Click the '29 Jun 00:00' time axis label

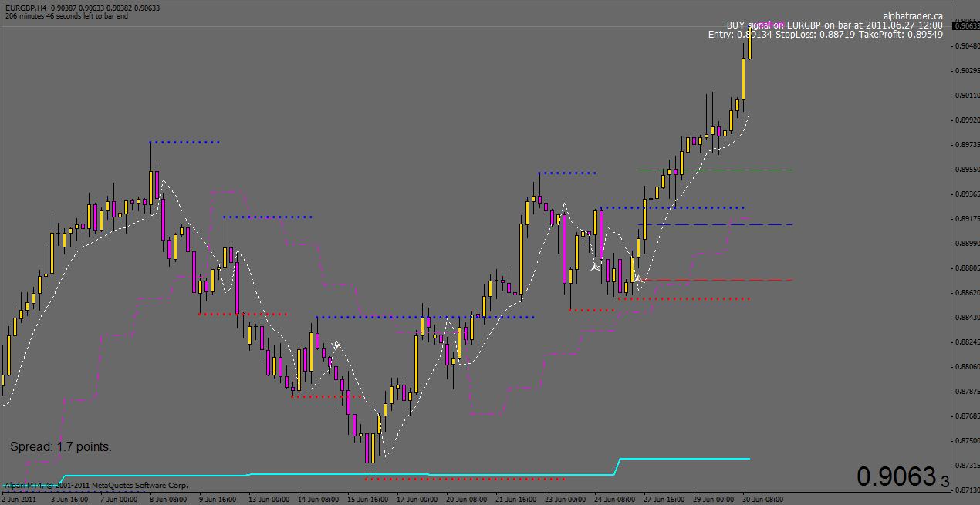pyautogui.click(x=714, y=499)
